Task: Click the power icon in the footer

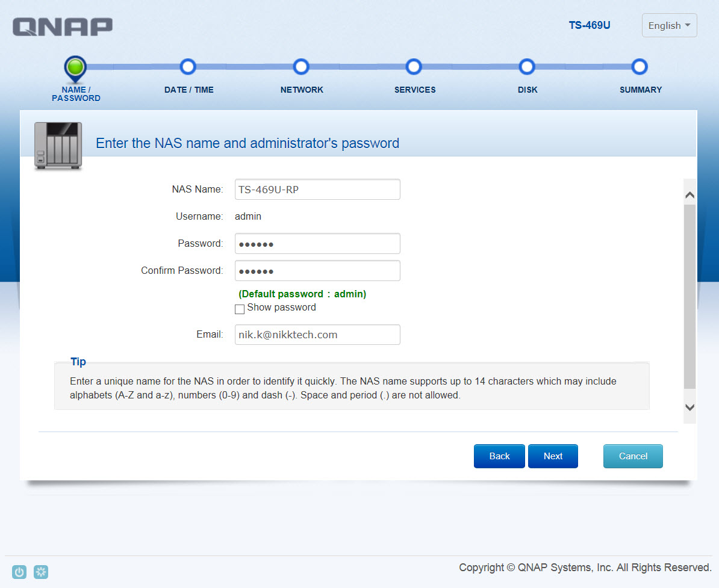Action: (x=19, y=572)
